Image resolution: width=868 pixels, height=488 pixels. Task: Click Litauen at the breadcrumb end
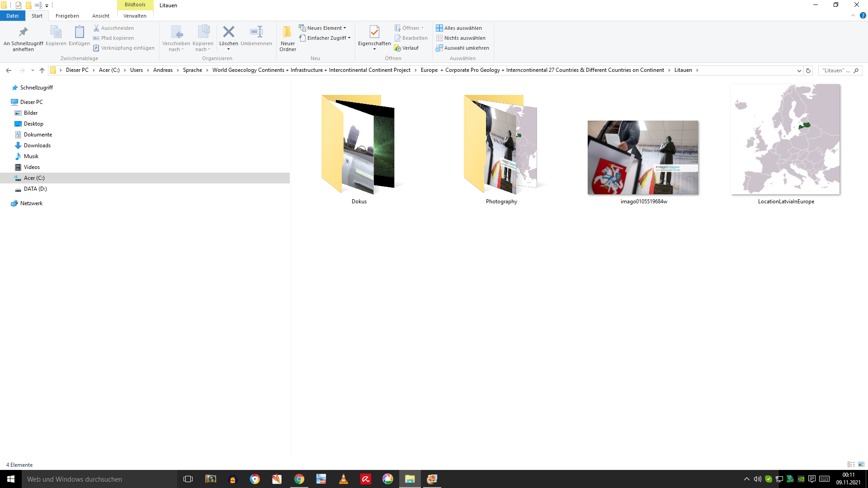tap(683, 70)
